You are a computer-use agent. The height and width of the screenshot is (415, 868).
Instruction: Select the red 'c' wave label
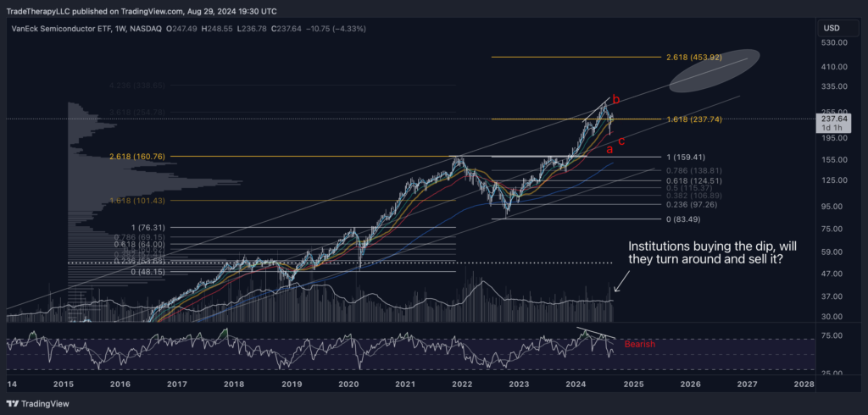tap(621, 141)
